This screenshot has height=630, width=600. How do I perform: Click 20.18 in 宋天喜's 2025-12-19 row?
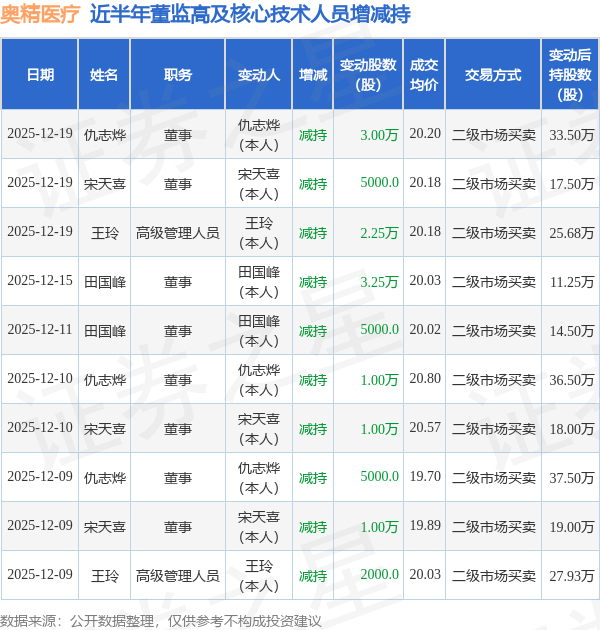coord(425,182)
